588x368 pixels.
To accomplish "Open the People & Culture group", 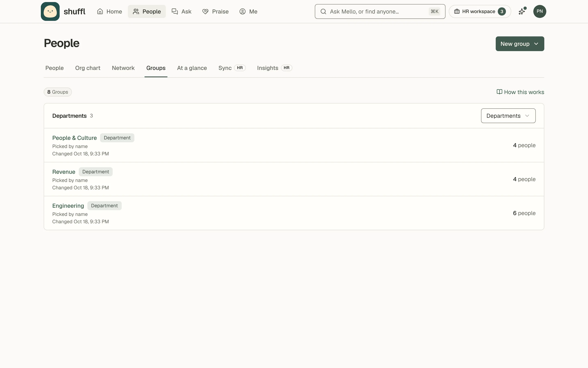I will (74, 138).
